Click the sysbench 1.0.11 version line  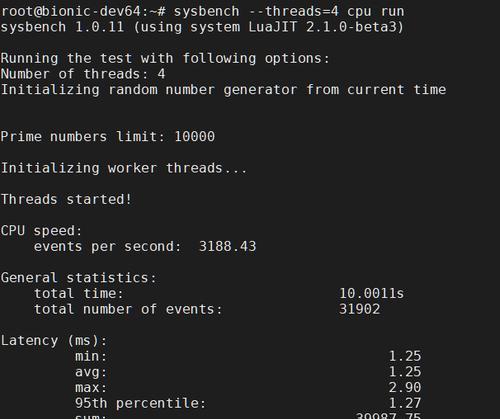[x=202, y=27]
